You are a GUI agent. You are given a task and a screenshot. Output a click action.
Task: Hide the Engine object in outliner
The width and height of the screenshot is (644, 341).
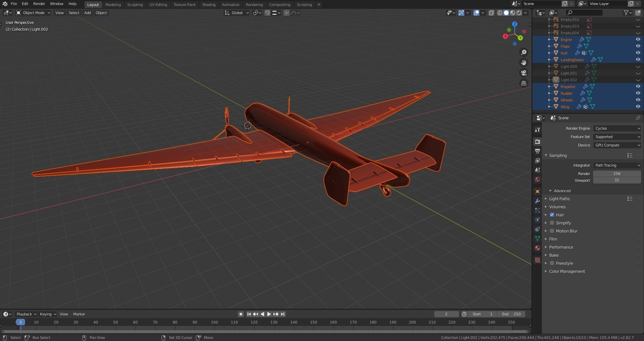click(x=638, y=39)
